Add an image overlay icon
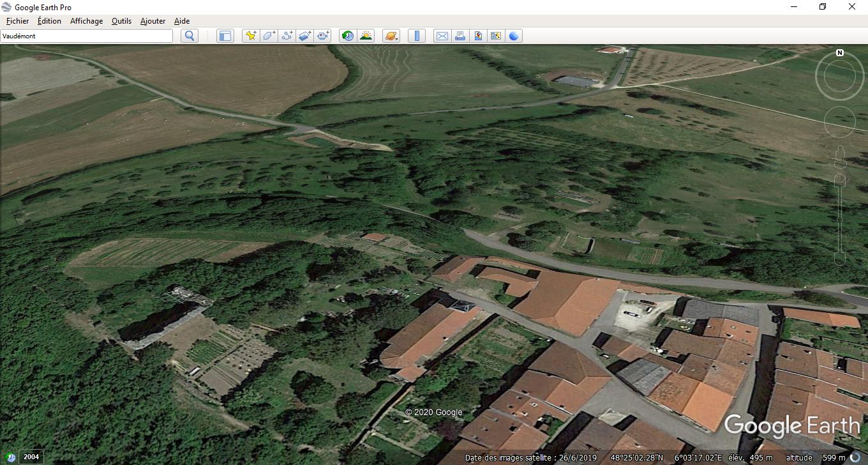The image size is (868, 465). tap(305, 36)
